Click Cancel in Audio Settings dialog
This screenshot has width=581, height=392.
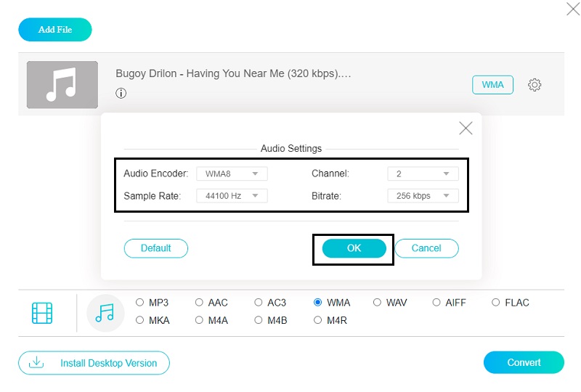click(x=426, y=248)
